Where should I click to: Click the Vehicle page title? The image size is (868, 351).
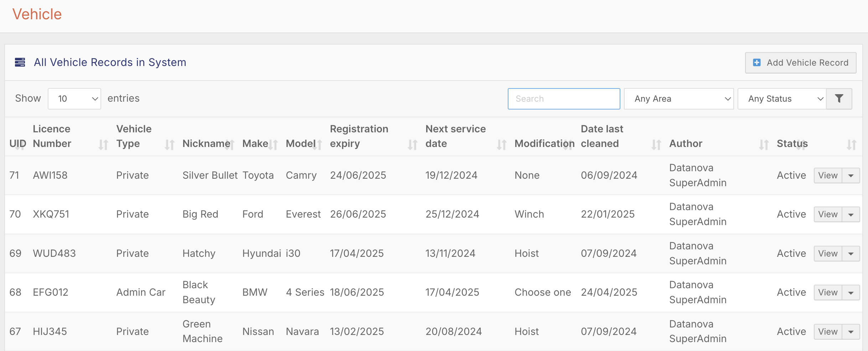[x=37, y=14]
